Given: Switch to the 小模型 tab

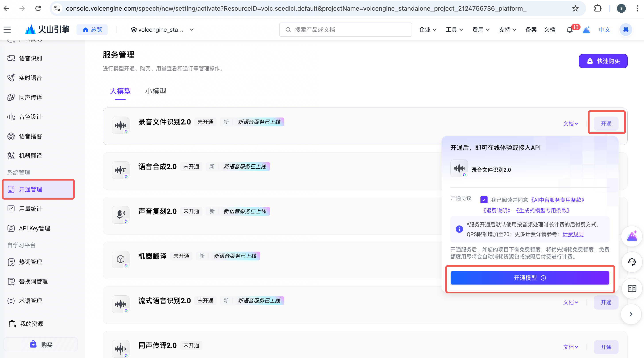Looking at the screenshot, I should point(156,91).
